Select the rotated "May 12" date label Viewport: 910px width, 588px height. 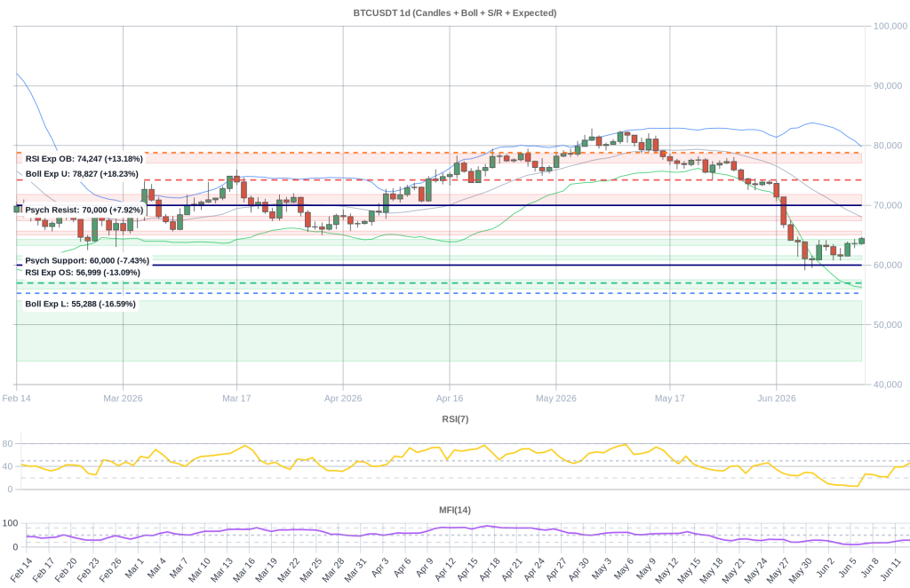coord(667,570)
